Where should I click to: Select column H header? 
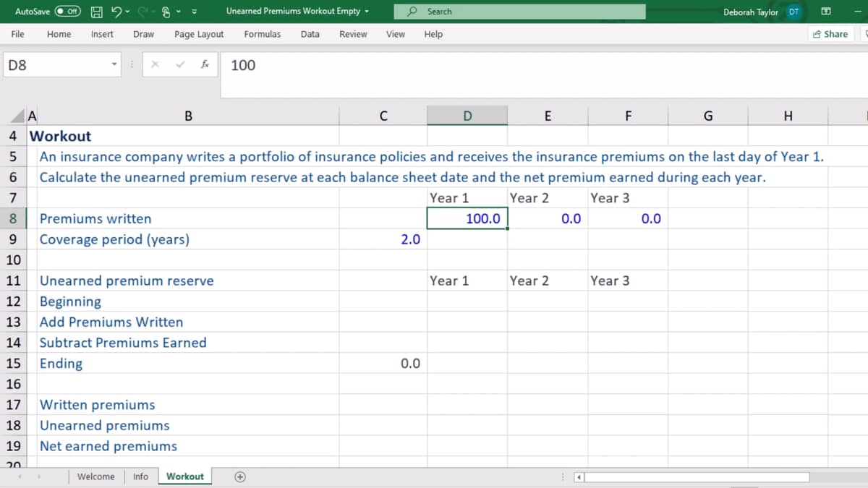point(788,116)
